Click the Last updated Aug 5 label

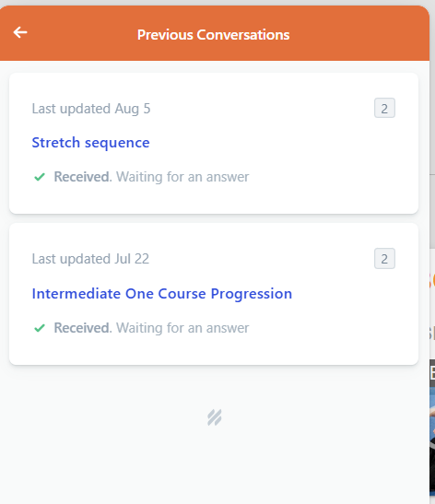[91, 109]
